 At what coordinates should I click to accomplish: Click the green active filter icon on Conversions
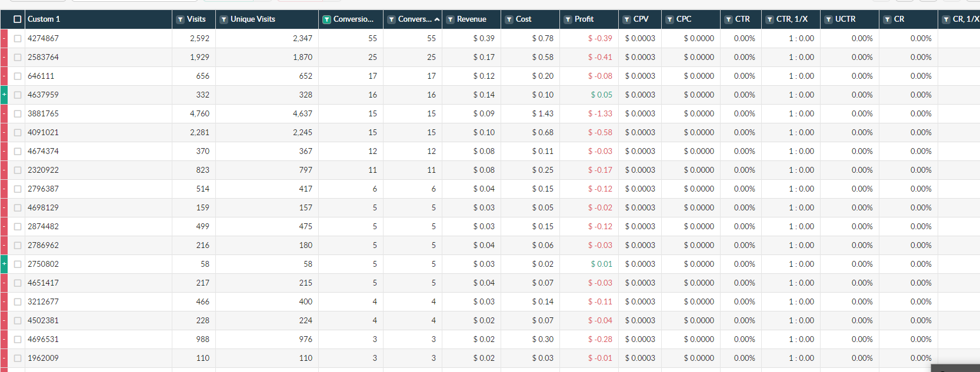coord(327,19)
